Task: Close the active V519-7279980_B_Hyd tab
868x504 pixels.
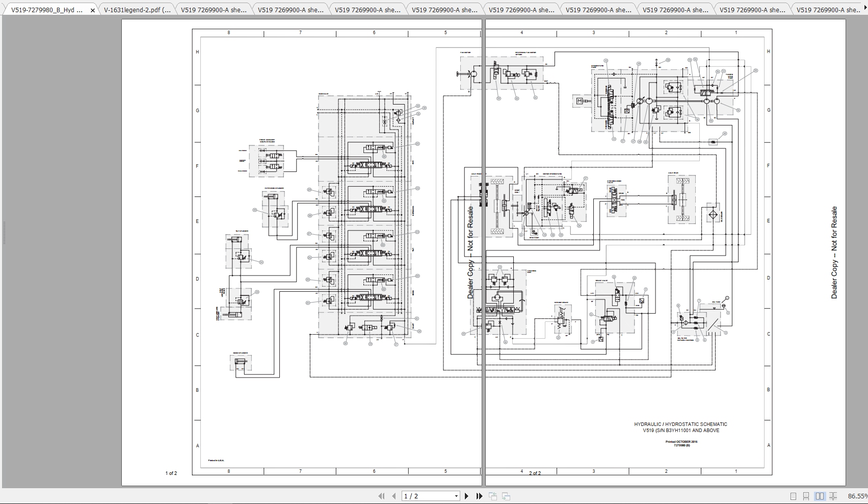Action: 93,9
